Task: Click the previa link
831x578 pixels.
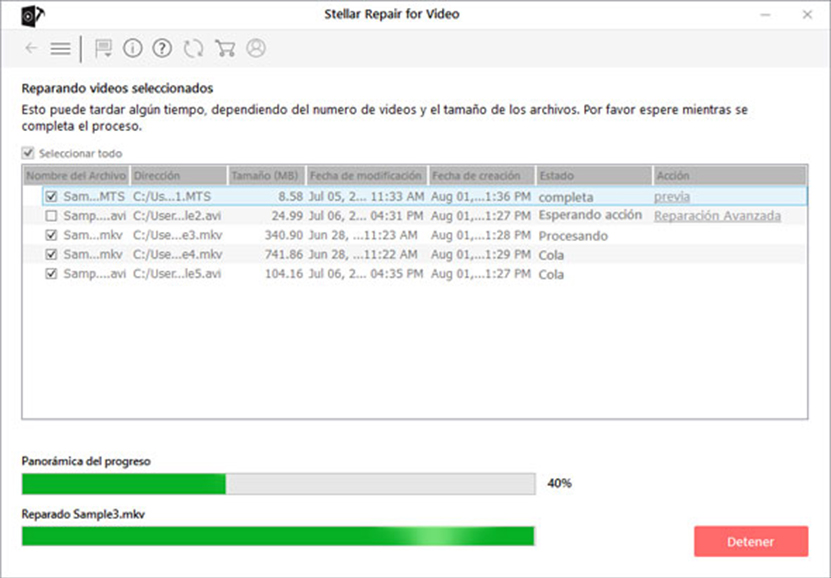Action: pos(672,197)
